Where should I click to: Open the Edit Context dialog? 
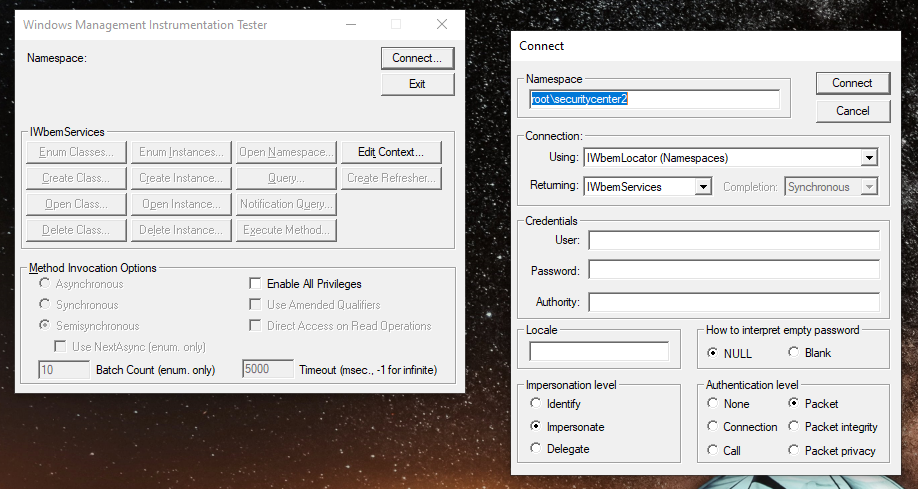pos(391,153)
